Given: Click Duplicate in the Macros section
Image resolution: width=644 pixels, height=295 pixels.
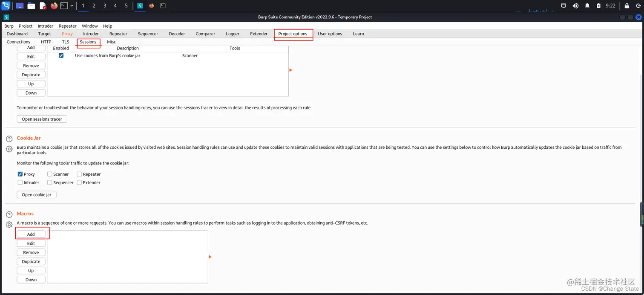Looking at the screenshot, I should [x=31, y=261].
